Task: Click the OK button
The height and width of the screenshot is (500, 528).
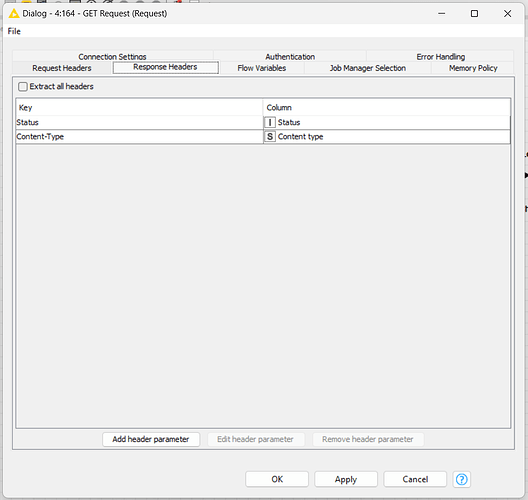Action: [x=277, y=479]
